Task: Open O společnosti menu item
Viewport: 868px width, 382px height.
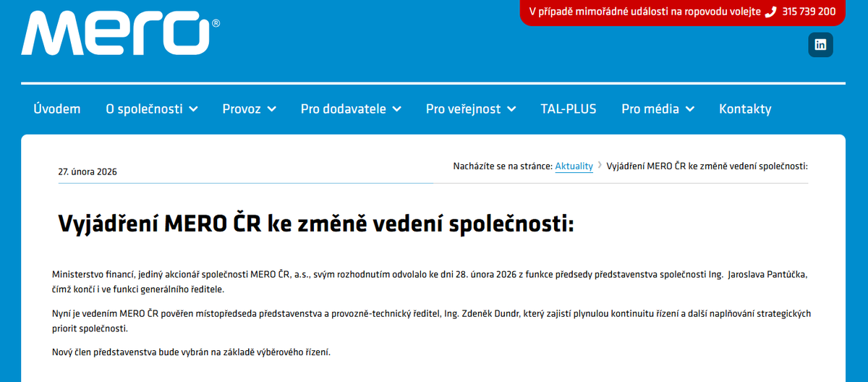Action: pyautogui.click(x=144, y=109)
